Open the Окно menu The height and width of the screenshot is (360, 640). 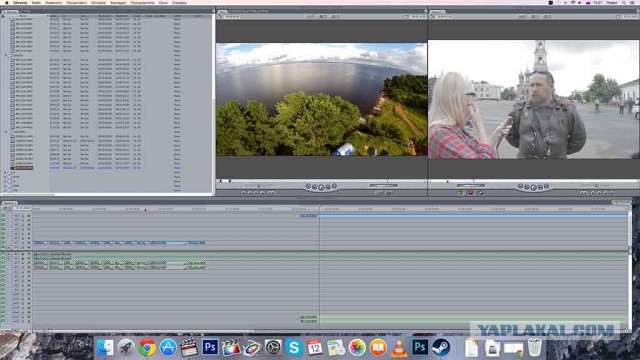pyautogui.click(x=163, y=2)
